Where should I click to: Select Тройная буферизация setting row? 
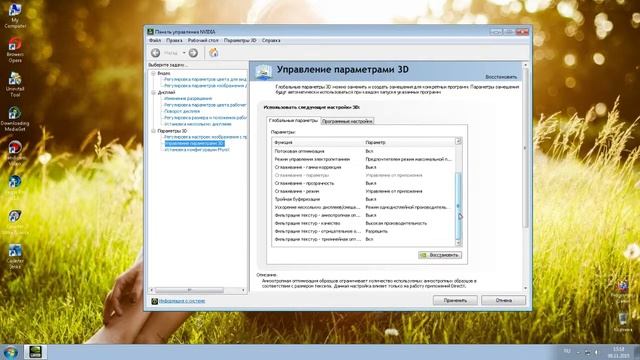click(364, 199)
